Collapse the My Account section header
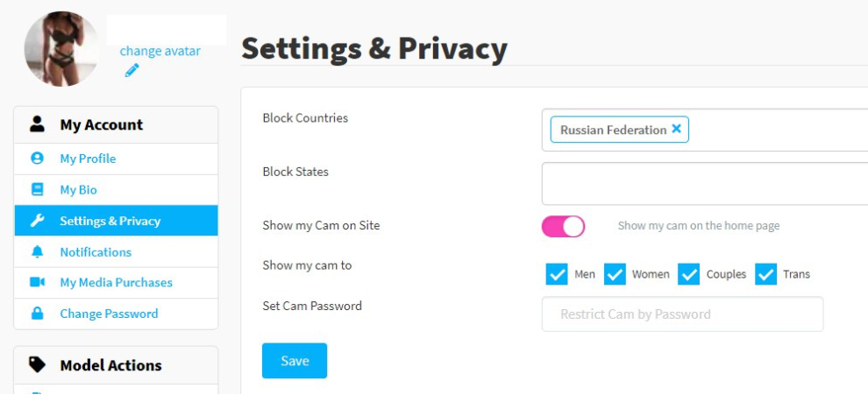868x409 pixels. (x=116, y=125)
